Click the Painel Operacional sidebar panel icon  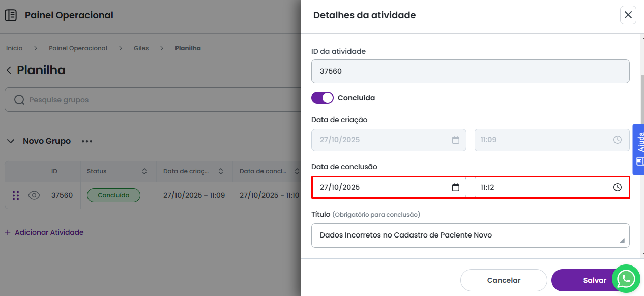point(10,15)
